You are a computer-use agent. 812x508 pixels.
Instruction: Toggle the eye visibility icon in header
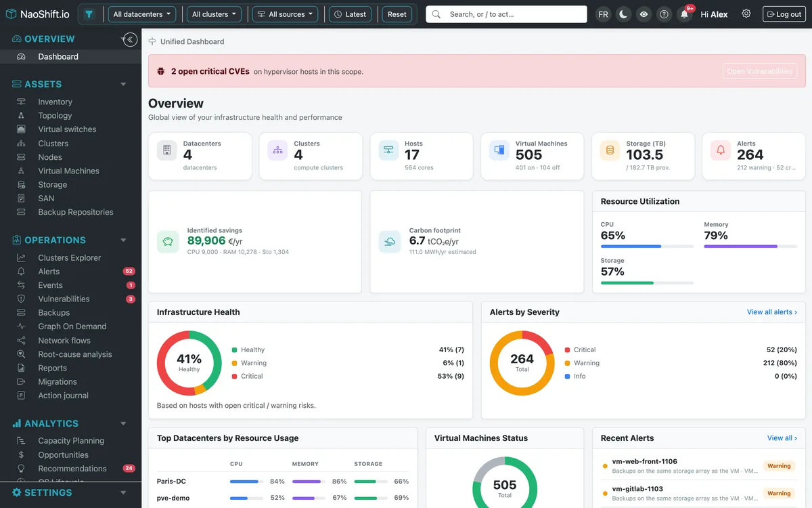click(644, 14)
